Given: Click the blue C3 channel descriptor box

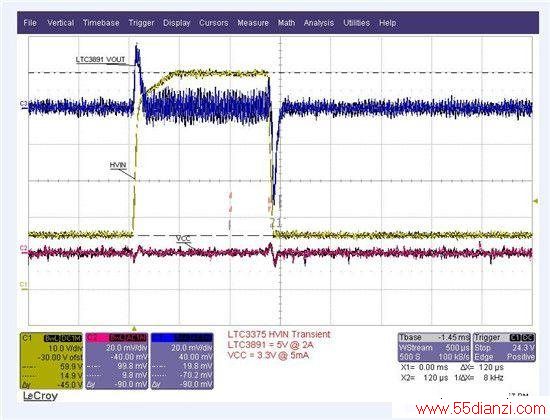Looking at the screenshot, I should tap(182, 361).
